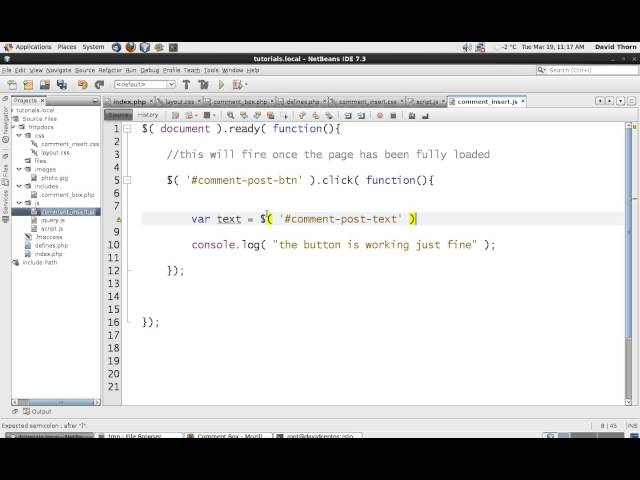
Task: Collapse the css folder in tree
Action: tap(19, 136)
